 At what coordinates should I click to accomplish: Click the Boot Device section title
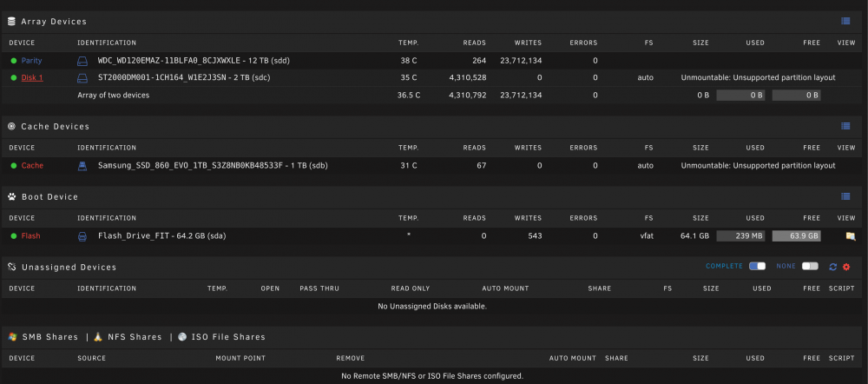[x=49, y=196]
